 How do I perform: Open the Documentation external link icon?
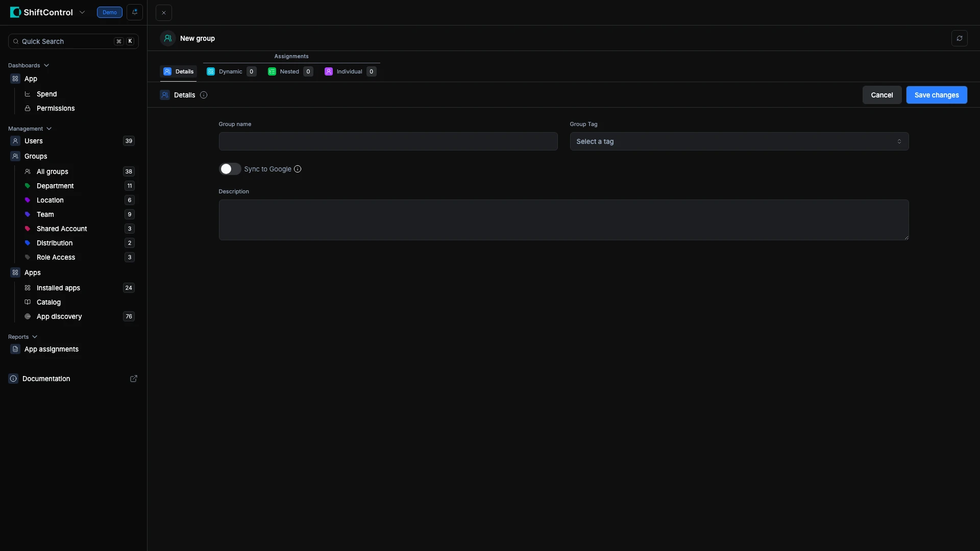134,379
